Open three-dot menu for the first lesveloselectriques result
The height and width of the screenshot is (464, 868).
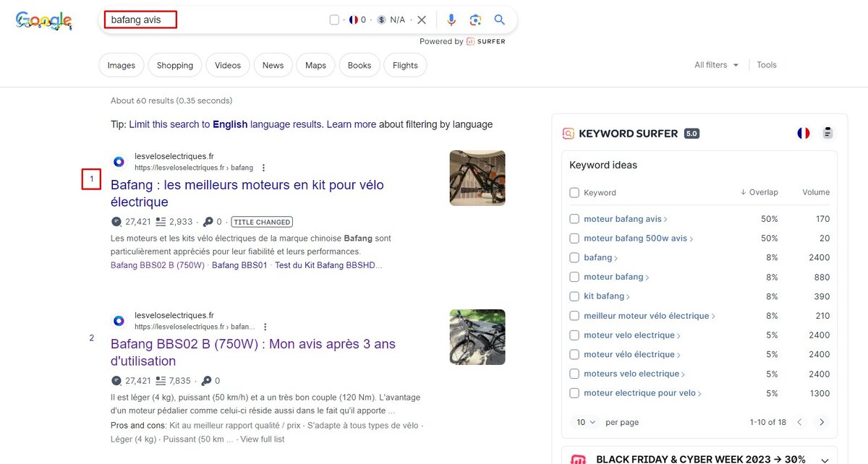coord(263,168)
